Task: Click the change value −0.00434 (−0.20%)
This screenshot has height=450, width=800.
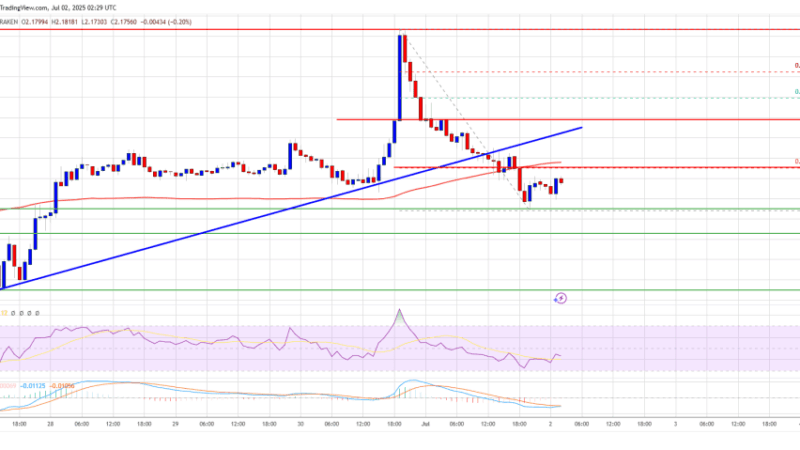Action: coord(165,22)
